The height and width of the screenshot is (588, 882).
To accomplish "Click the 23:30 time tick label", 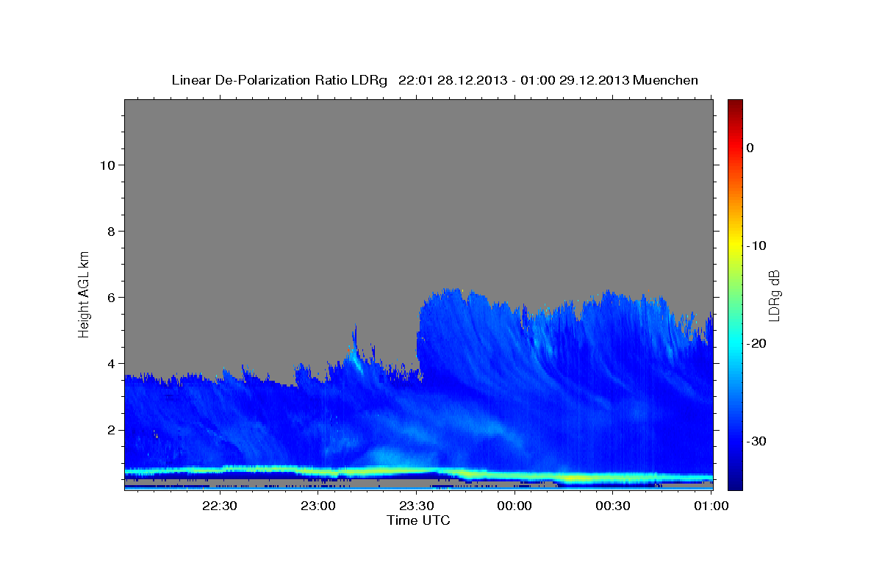I will (x=416, y=506).
